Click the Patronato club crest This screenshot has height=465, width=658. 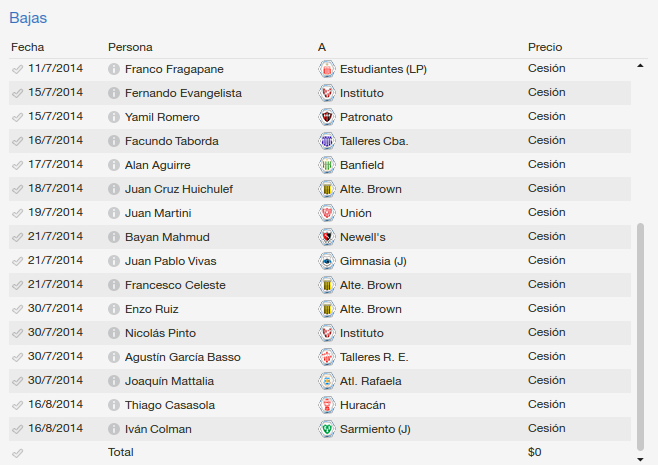click(x=327, y=117)
